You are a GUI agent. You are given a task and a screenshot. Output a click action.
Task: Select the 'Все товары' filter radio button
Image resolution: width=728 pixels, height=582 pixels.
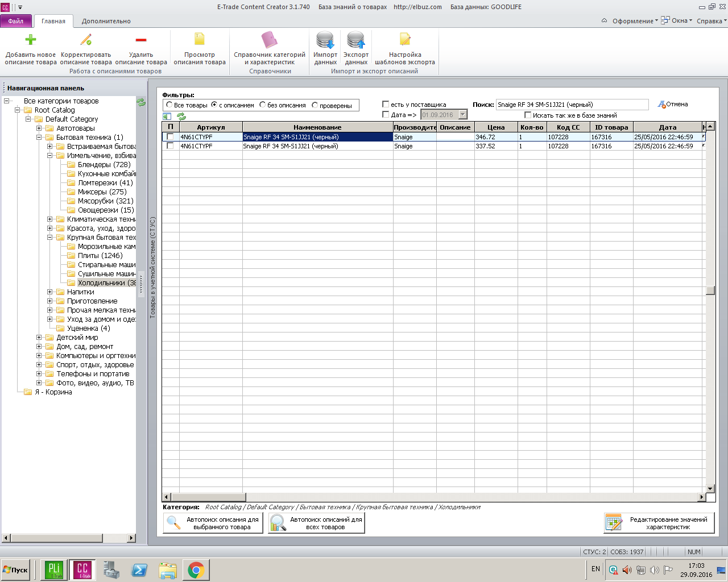tap(169, 105)
